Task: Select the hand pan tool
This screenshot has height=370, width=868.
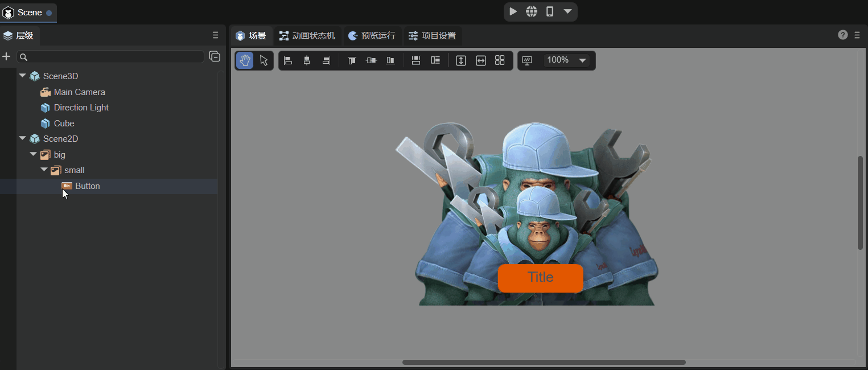Action: pyautogui.click(x=245, y=61)
